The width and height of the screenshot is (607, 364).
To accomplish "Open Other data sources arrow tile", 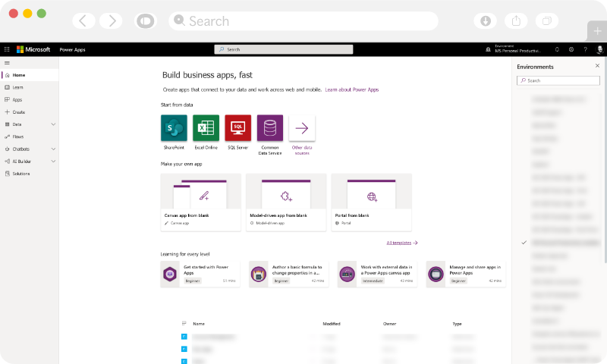I will click(x=302, y=128).
